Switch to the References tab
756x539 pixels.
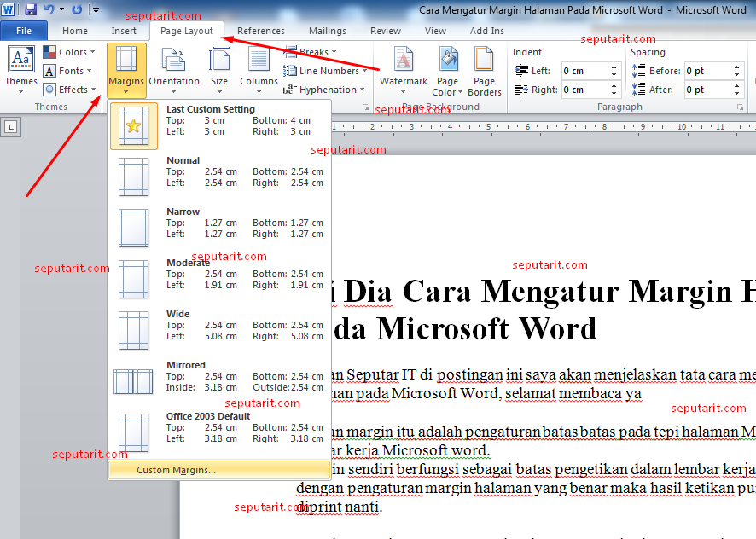tap(261, 31)
